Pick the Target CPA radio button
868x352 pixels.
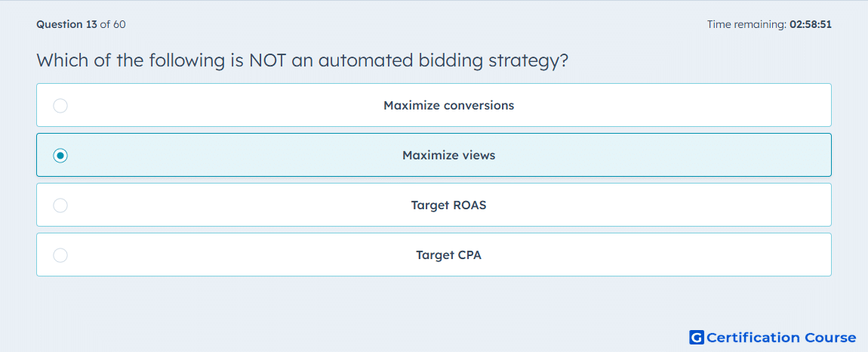(60, 255)
